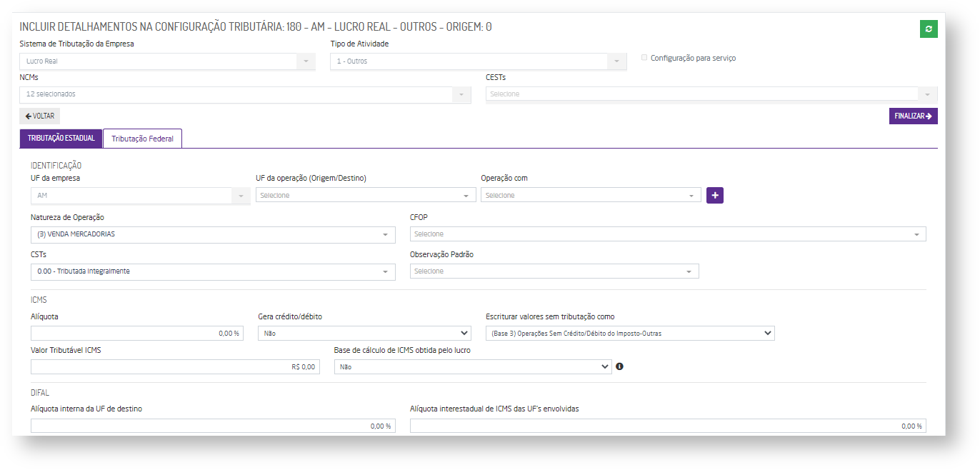Click the ICMS Alíquota input field
Viewport: 980px width, 470px height.
tap(137, 333)
